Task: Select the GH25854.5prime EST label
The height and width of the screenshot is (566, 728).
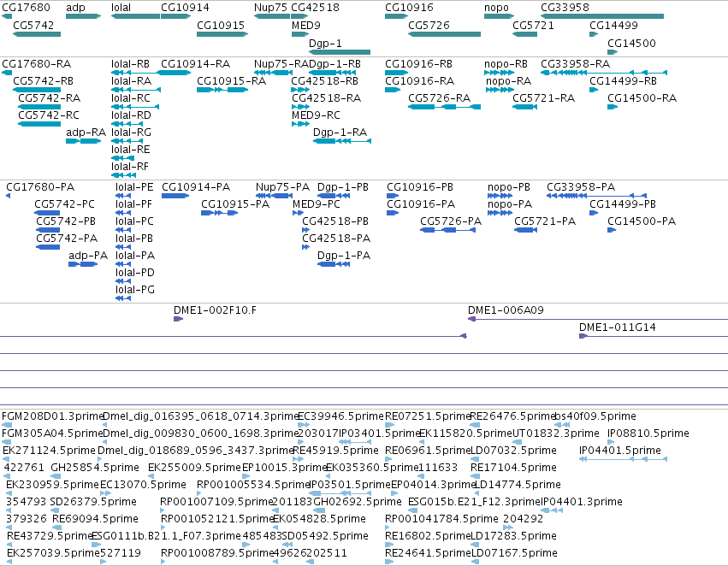Action: point(95,467)
